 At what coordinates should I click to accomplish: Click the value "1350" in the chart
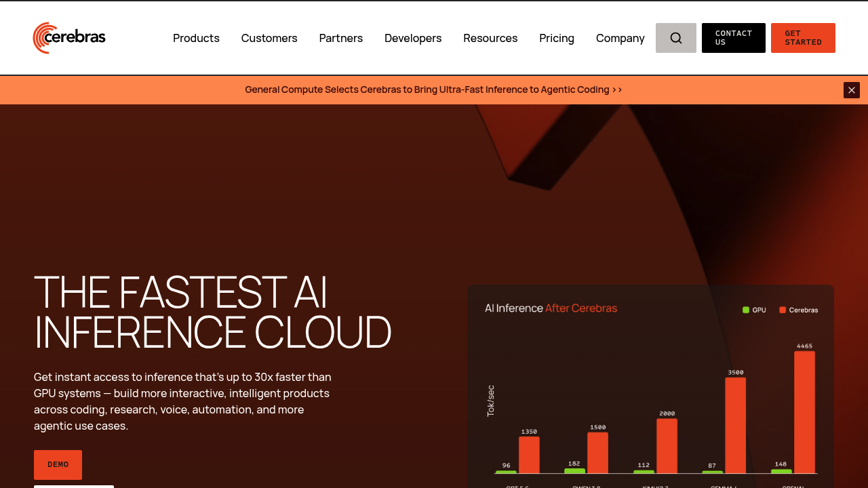pos(529,432)
